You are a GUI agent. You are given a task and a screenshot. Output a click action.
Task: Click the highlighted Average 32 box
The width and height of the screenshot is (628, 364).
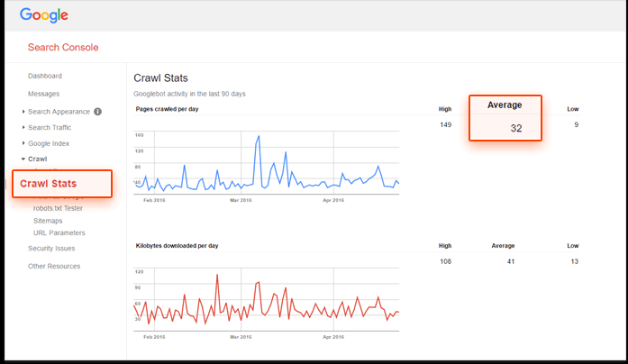coord(505,118)
